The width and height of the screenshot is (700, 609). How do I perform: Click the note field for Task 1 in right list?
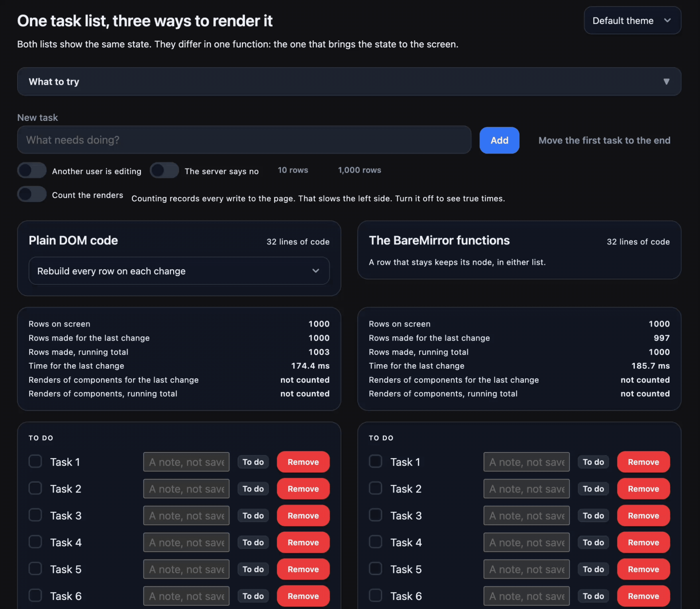[526, 462]
